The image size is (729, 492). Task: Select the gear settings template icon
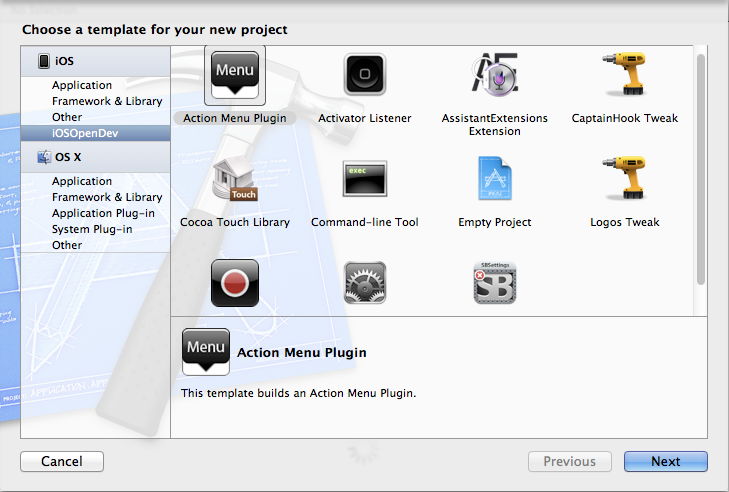365,283
